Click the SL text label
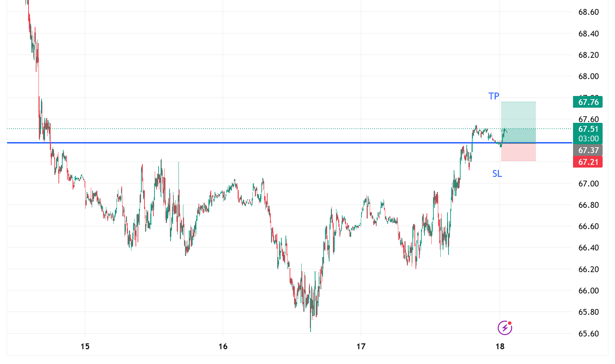This screenshot has width=615, height=364. 497,174
